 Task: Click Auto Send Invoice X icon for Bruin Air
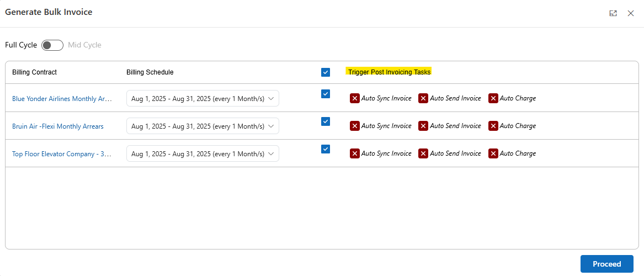(x=423, y=126)
